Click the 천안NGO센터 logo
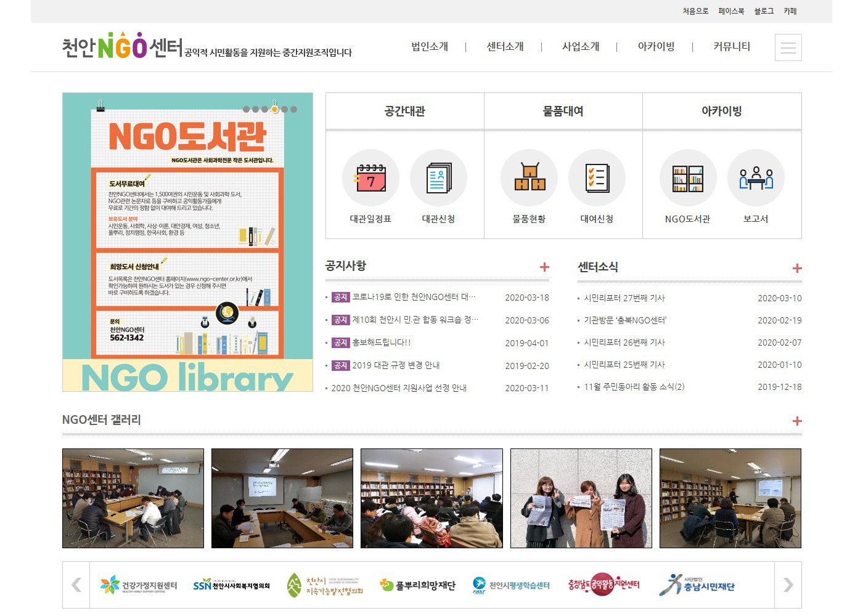Viewport: 863px width, 616px height. 122,46
